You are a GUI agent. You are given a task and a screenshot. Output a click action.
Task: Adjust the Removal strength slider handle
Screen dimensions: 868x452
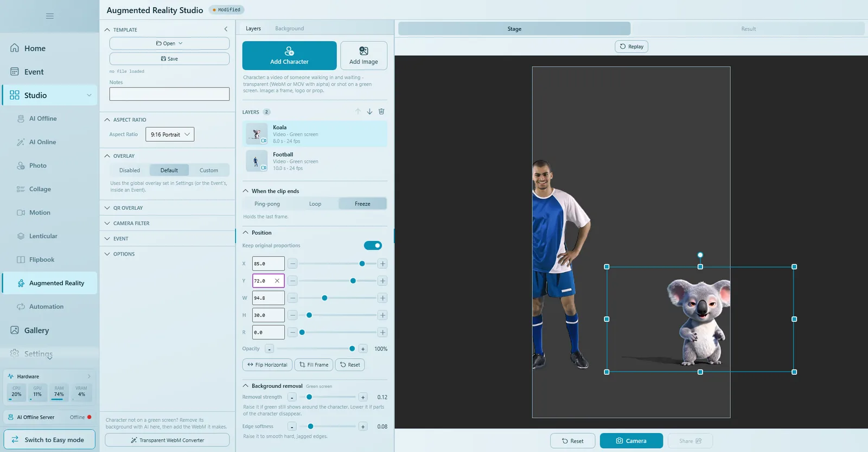click(309, 397)
